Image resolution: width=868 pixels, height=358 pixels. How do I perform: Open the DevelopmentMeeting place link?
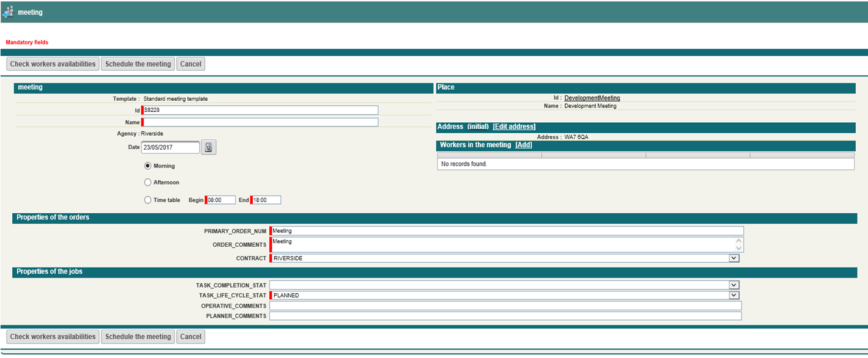tap(592, 98)
